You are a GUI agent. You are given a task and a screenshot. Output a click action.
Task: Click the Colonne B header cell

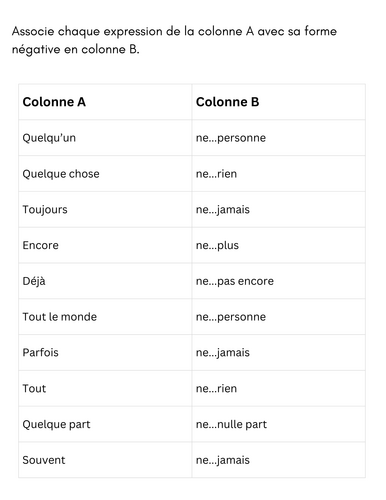(279, 102)
